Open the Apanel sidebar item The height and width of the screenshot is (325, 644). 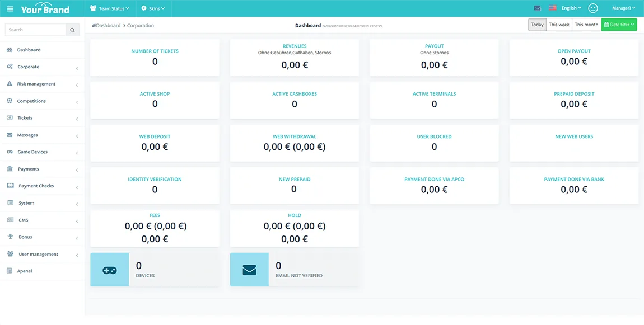(x=43, y=271)
